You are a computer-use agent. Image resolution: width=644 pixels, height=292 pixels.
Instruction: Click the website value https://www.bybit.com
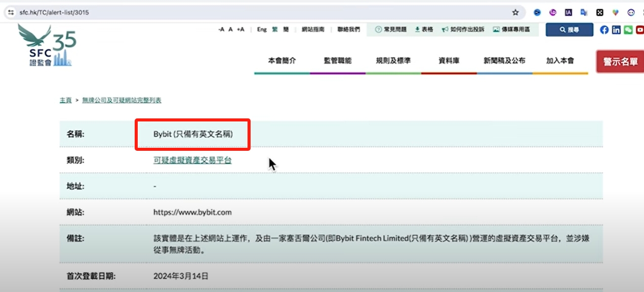coord(192,213)
